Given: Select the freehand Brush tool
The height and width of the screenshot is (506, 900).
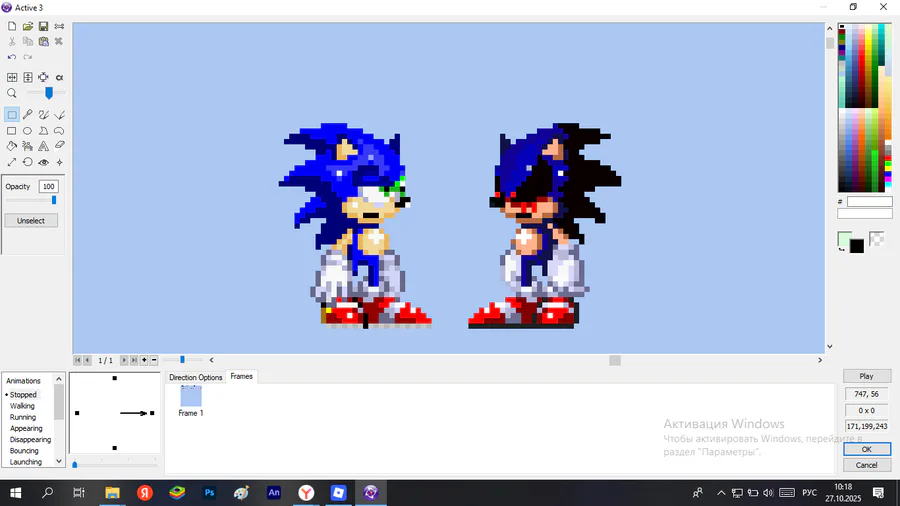Looking at the screenshot, I should [x=44, y=115].
